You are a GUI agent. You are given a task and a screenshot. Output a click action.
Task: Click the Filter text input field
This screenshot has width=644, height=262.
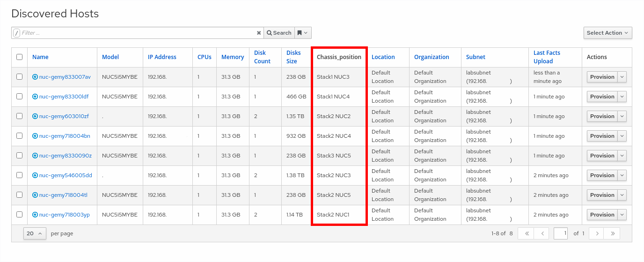[x=138, y=33]
